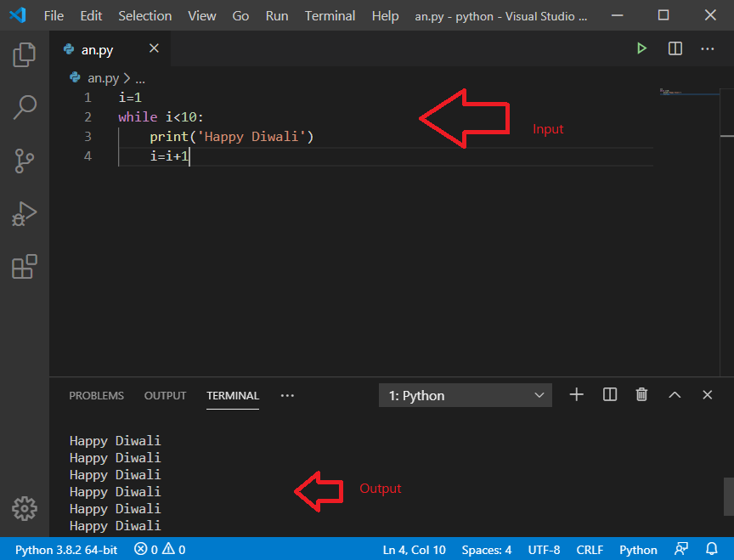Open more editor actions with ellipsis
734x560 pixels.
[x=707, y=48]
